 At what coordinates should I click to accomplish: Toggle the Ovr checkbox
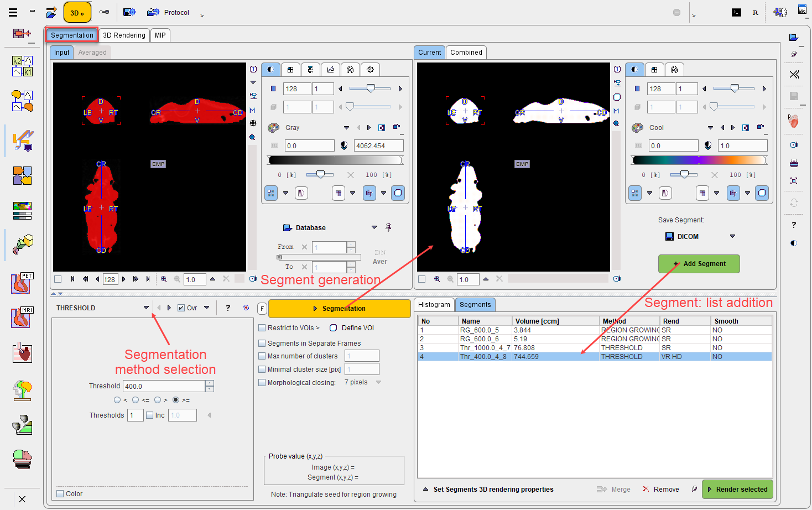pos(181,308)
